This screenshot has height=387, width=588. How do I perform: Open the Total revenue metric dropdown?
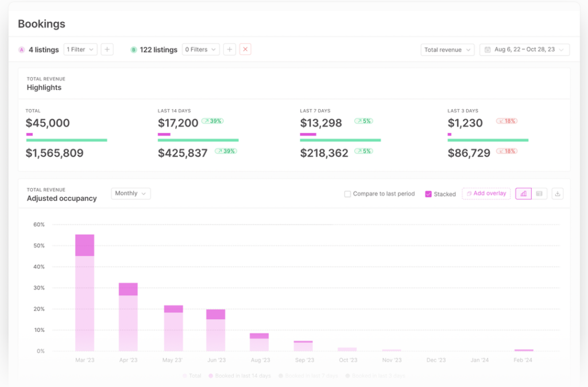447,49
